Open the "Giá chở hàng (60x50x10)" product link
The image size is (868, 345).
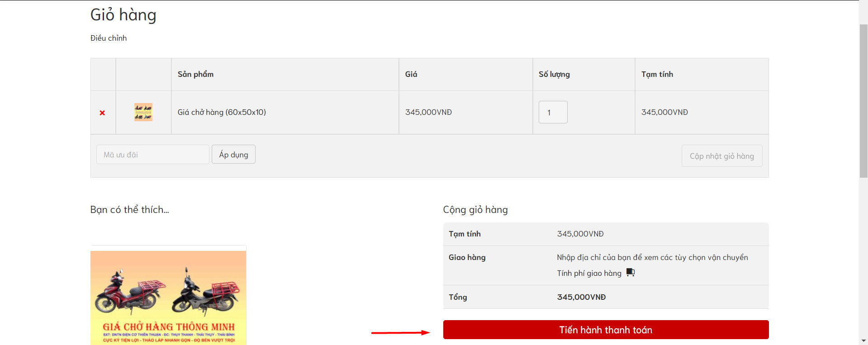[222, 112]
